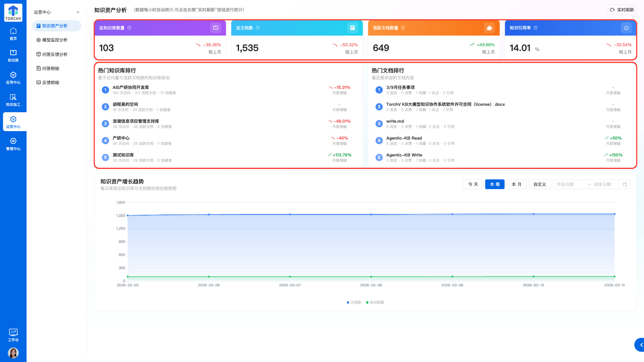644x362 pixels.
Task: Open 管理中心 in sidebar
Action: tap(13, 144)
